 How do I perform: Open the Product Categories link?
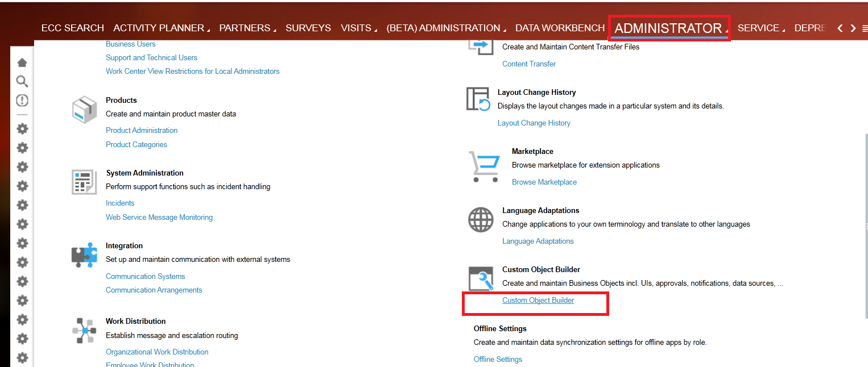tap(137, 144)
